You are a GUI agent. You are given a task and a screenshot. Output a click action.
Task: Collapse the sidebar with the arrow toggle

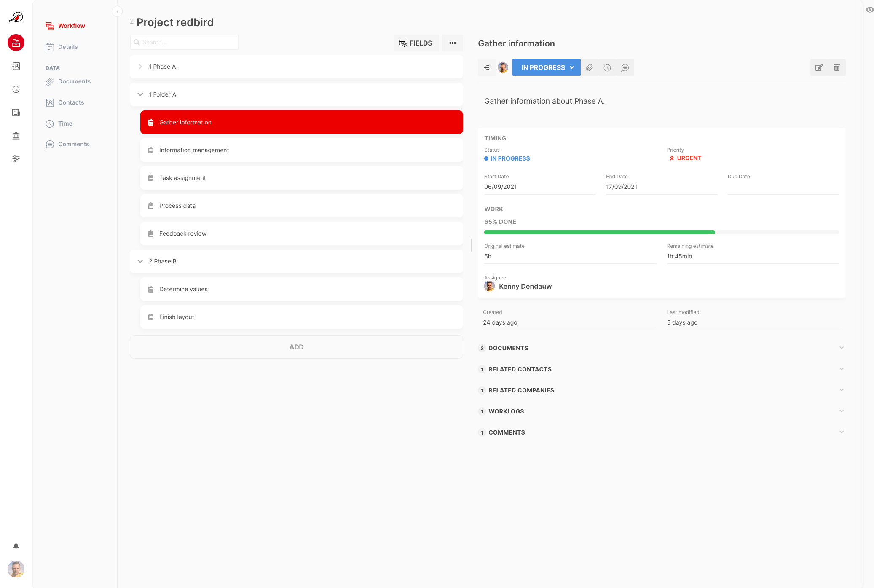click(117, 11)
